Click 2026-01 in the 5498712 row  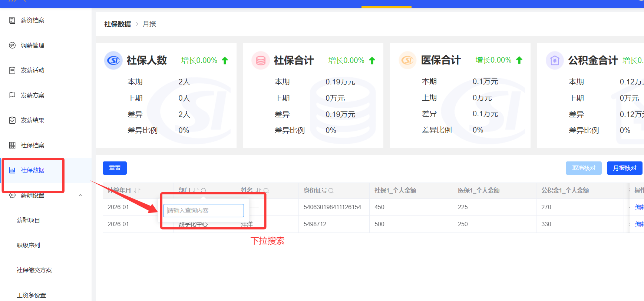[118, 224]
